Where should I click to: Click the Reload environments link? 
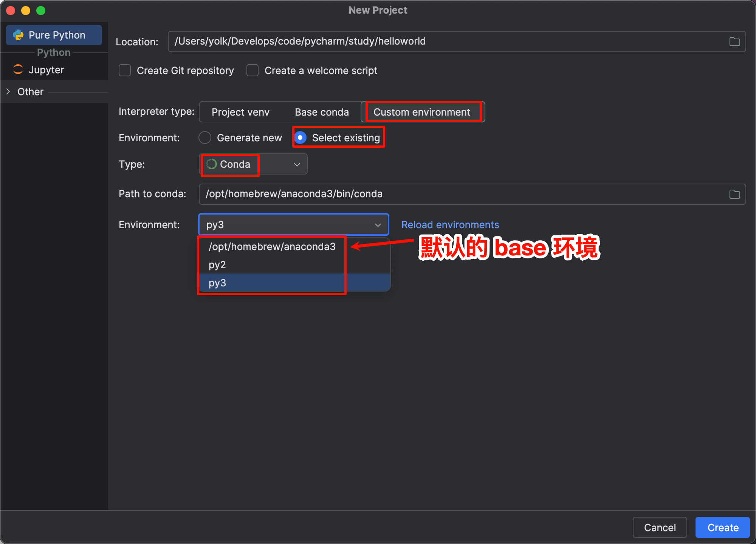point(450,225)
